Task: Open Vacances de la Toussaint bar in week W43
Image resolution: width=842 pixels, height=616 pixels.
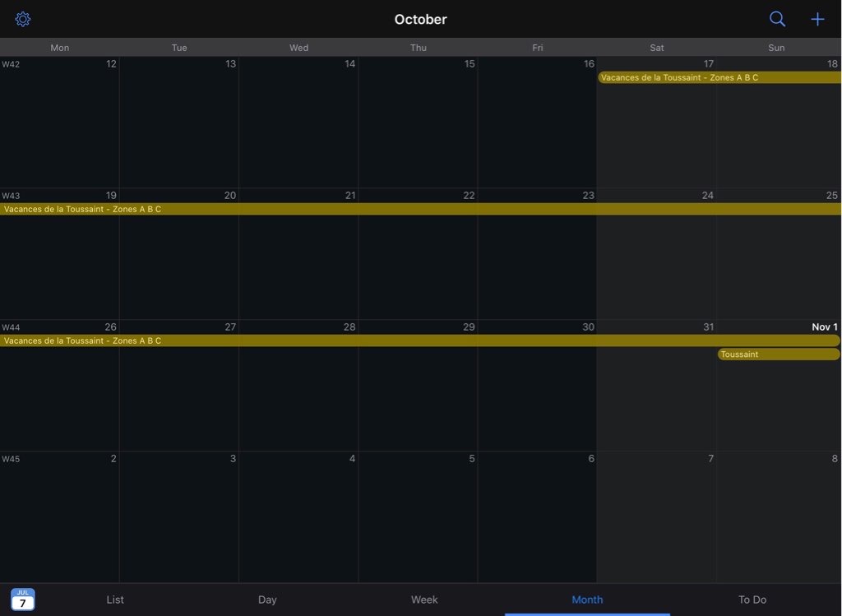Action: pos(420,209)
